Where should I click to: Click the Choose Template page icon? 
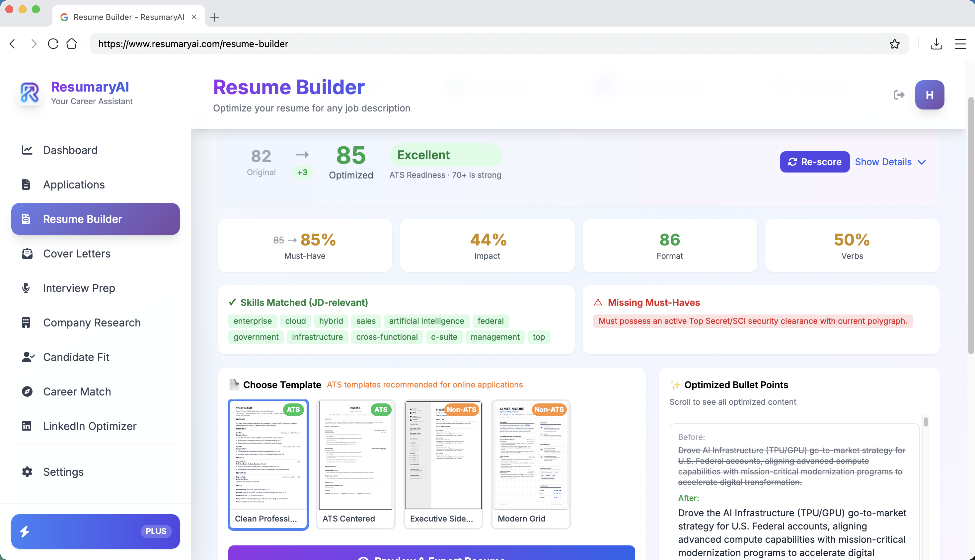click(x=234, y=385)
